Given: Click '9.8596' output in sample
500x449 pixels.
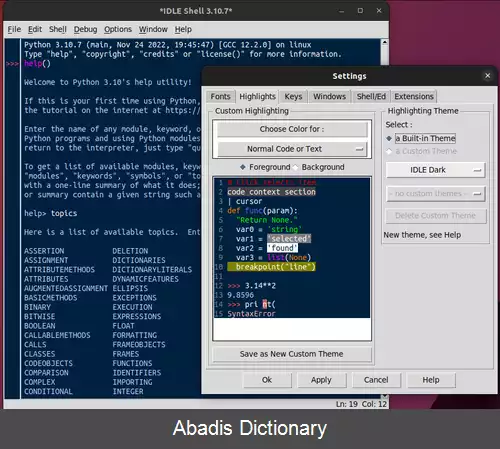Looking at the screenshot, I should [240, 295].
